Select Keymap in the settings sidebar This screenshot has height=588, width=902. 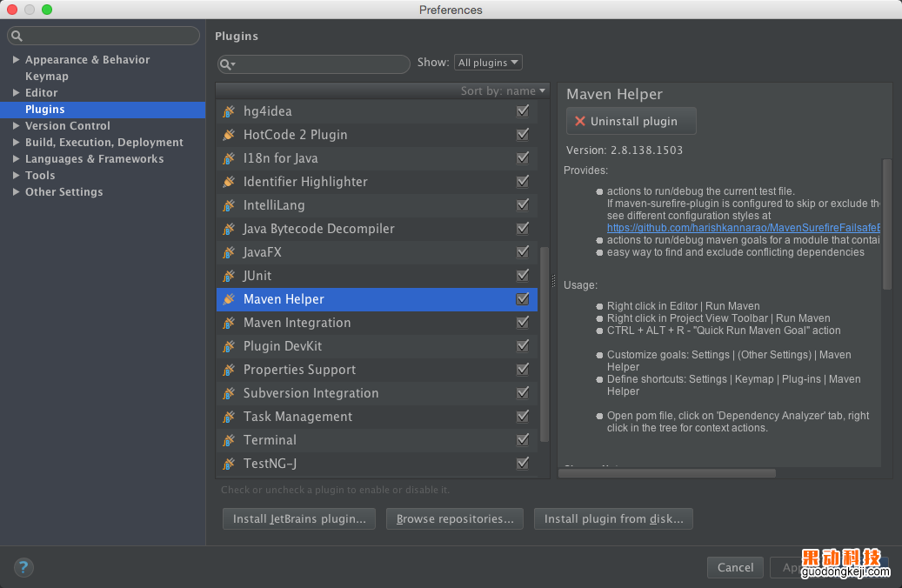coord(47,77)
